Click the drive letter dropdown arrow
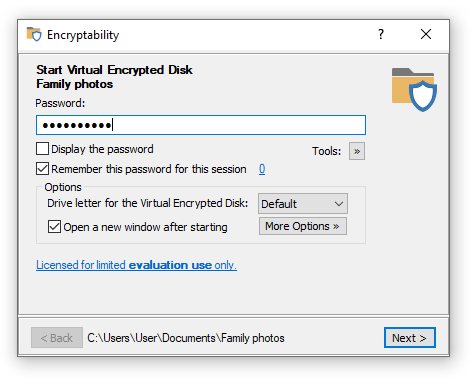The height and width of the screenshot is (381, 473). coord(339,204)
